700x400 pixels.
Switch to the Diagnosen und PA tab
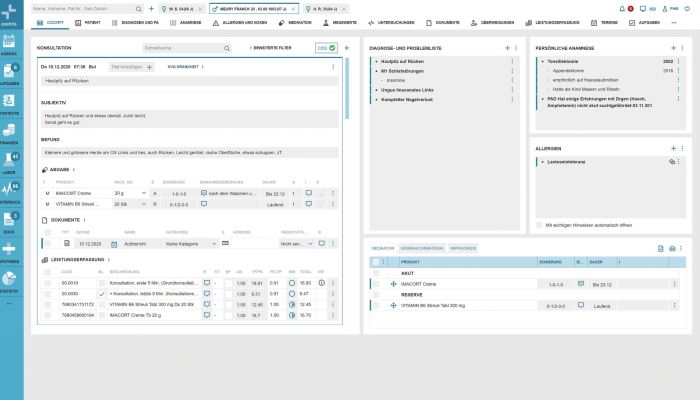(135, 22)
